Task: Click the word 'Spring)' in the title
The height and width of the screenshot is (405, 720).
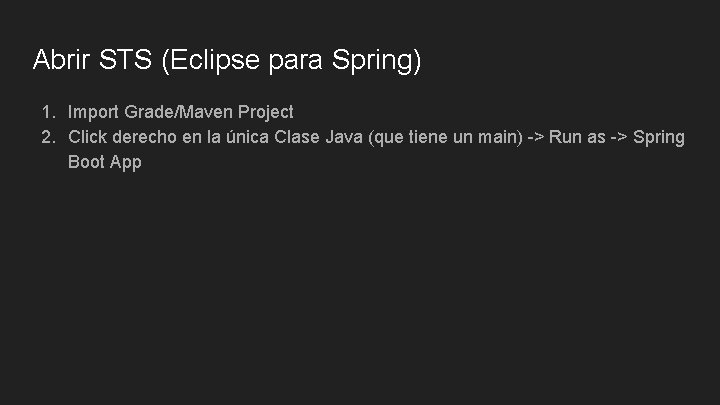Action: (x=376, y=61)
